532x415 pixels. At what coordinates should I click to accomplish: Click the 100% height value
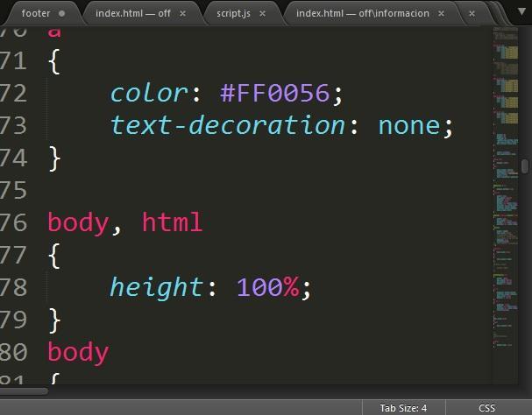click(268, 286)
